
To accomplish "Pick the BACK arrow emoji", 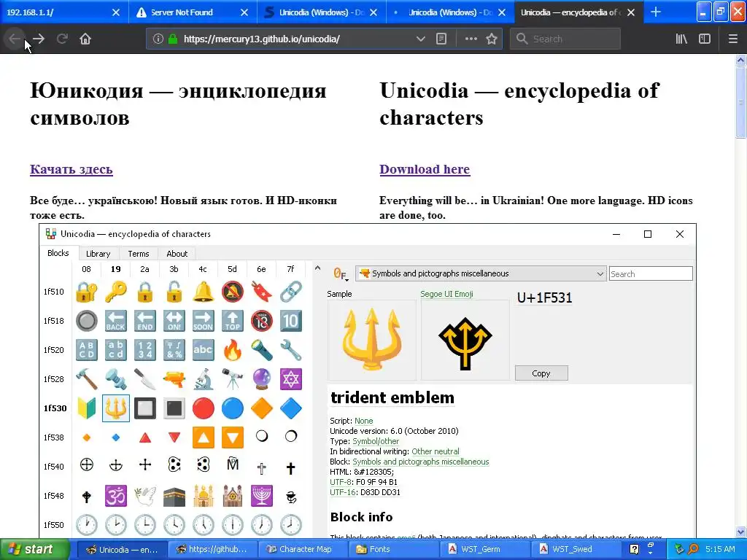I will pyautogui.click(x=116, y=321).
